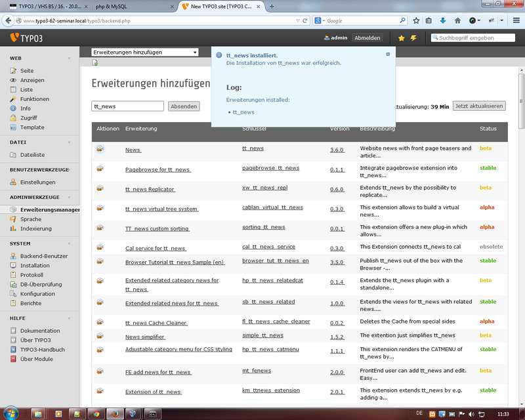Bookmark this page with star icon
This screenshot has height=420, width=525.
pyautogui.click(x=416, y=21)
